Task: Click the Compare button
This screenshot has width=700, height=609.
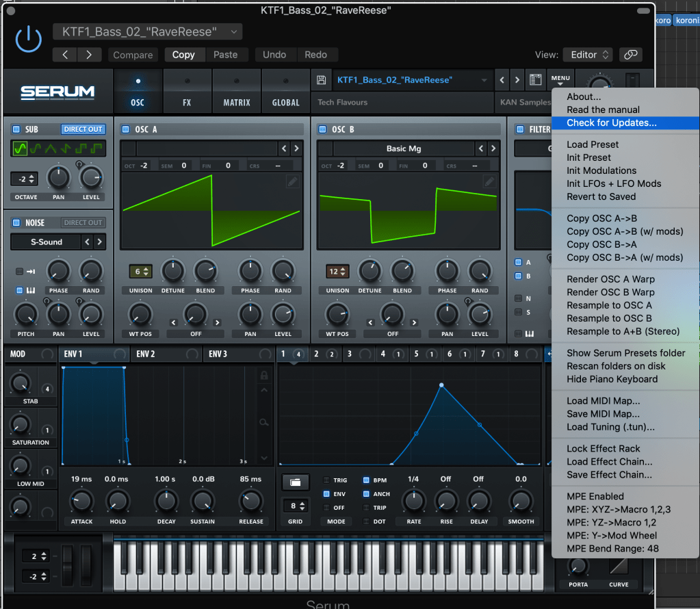Action: tap(133, 55)
